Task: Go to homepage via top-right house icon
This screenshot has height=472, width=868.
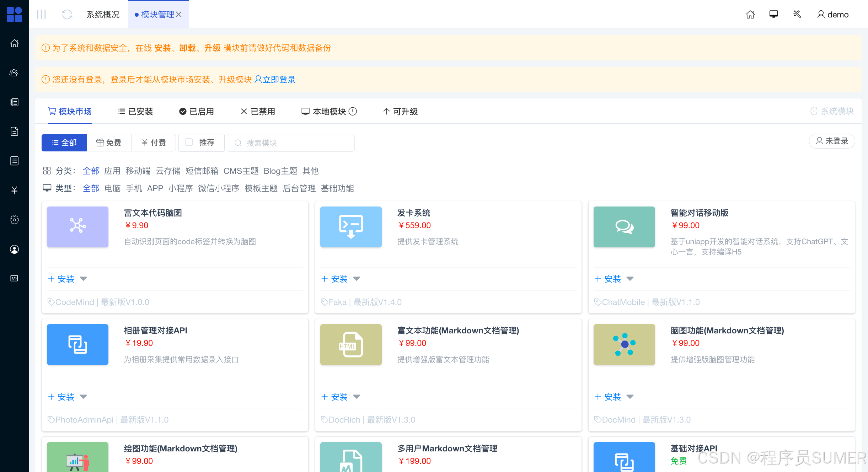Action: [x=750, y=14]
